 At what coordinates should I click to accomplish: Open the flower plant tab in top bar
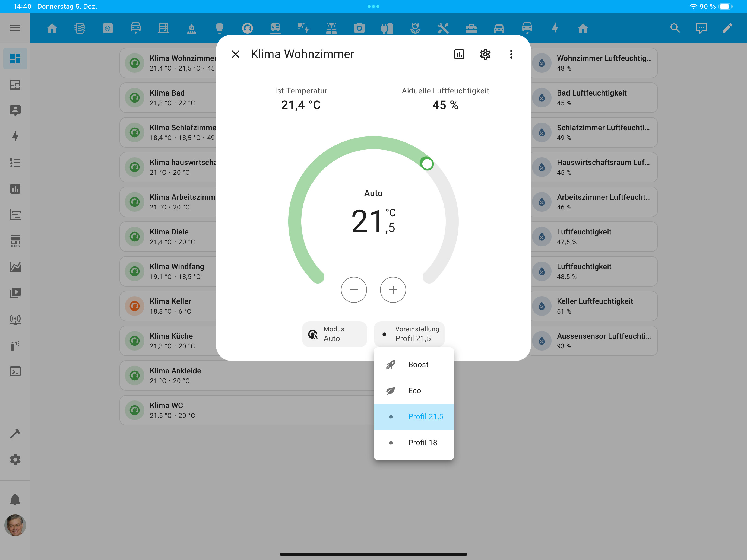point(415,28)
